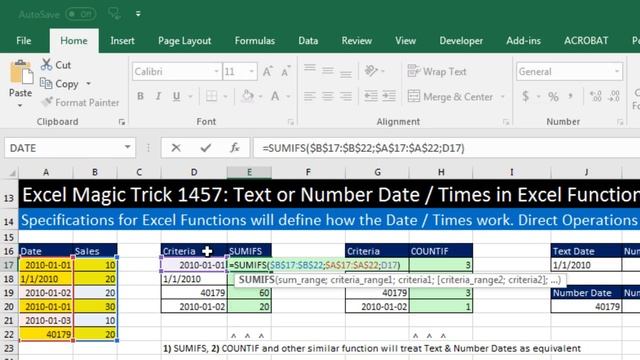640x360 pixels.
Task: Open Clipboard dialog launcher
Action: tap(122, 122)
